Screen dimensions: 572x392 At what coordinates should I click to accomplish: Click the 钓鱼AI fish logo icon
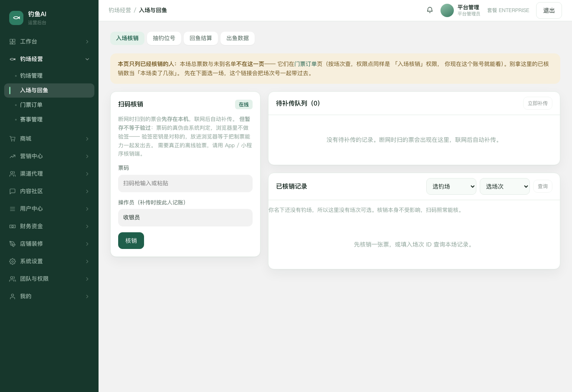(16, 18)
